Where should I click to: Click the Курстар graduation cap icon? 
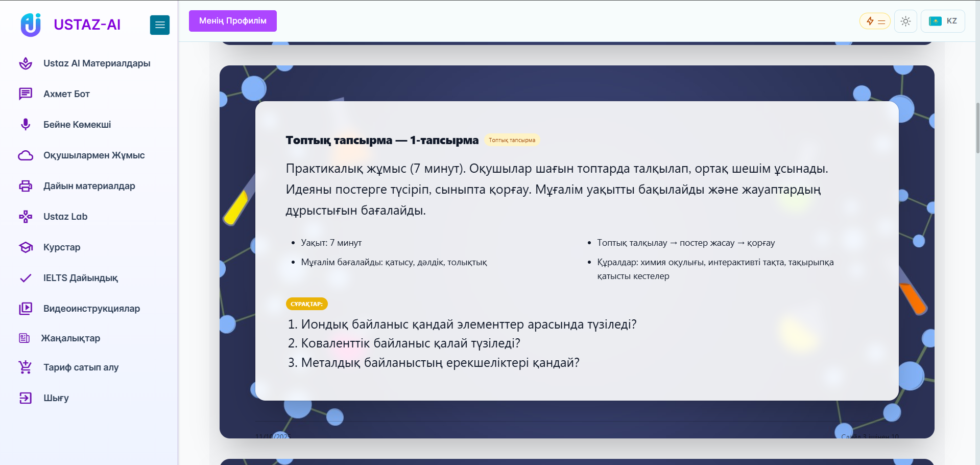coord(26,247)
